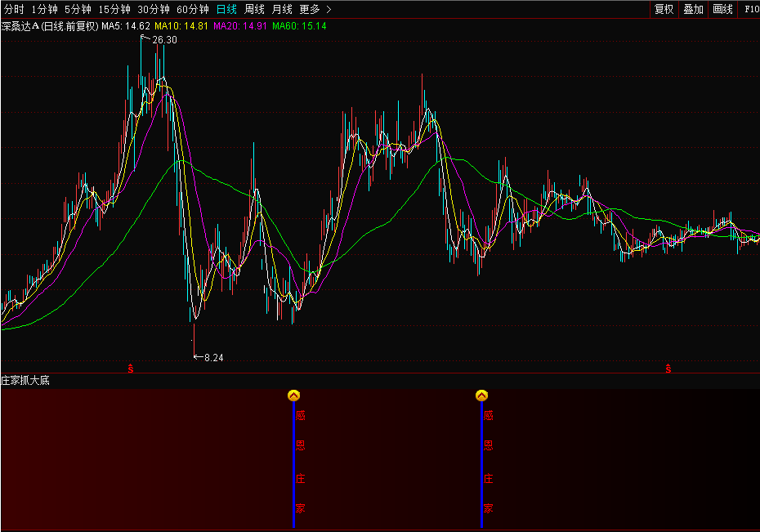
Task: Click the 庄家抓大底 indicator title
Action: pos(25,380)
